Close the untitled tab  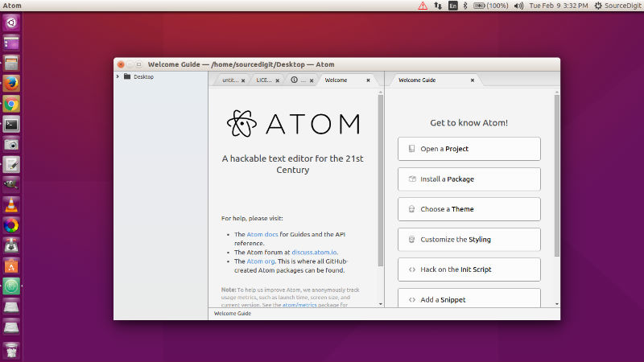click(x=243, y=80)
